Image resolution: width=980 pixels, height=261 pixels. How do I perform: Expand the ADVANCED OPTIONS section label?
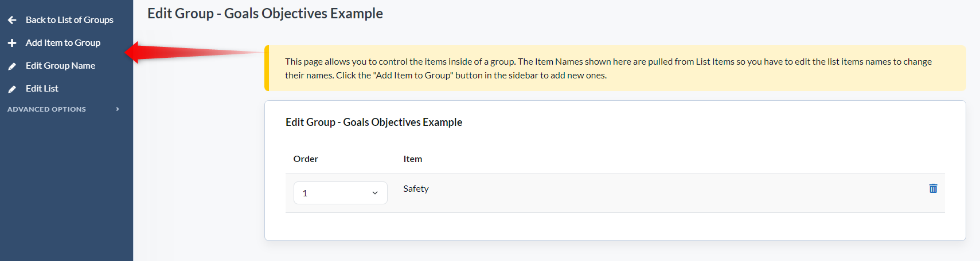click(x=46, y=109)
